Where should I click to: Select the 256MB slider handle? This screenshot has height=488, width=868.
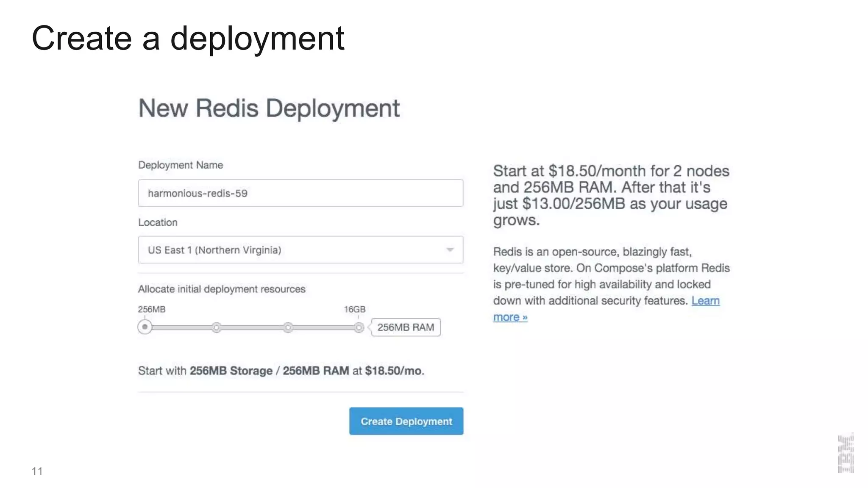point(145,327)
